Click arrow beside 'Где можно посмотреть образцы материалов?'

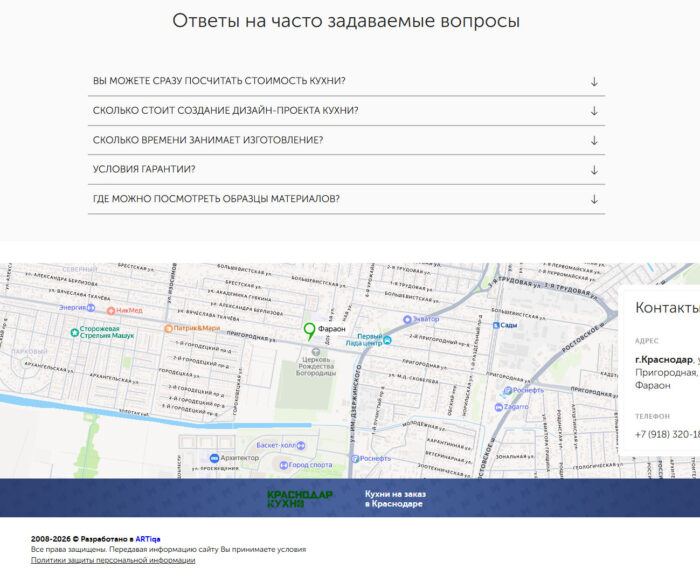coord(594,199)
